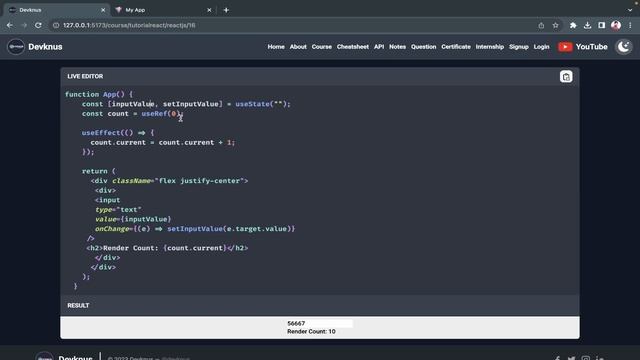Click the Devknus logo icon

click(x=16, y=47)
